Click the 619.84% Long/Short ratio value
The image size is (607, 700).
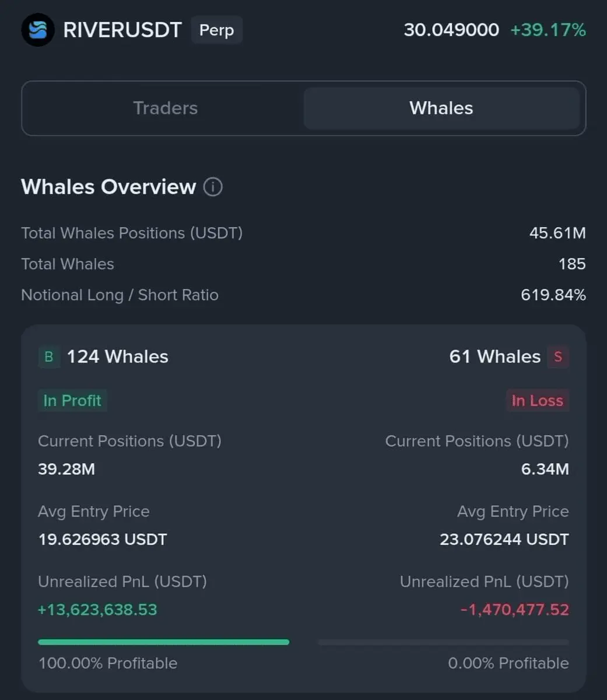[x=553, y=295]
